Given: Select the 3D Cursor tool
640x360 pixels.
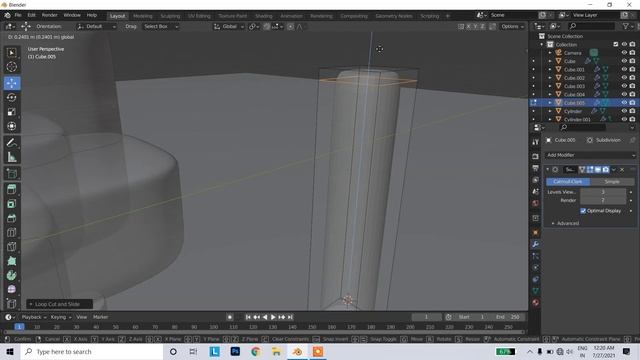Looking at the screenshot, I should [11, 67].
